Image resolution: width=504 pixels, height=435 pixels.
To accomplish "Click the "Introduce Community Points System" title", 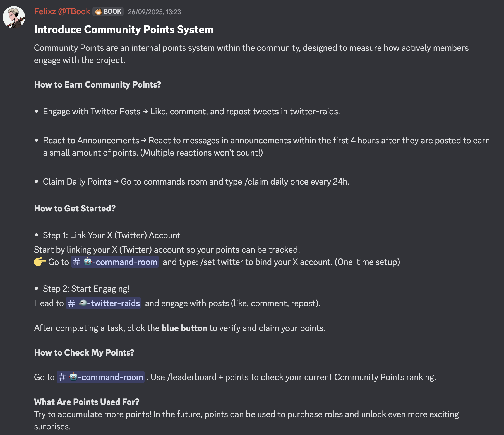I will [124, 30].
